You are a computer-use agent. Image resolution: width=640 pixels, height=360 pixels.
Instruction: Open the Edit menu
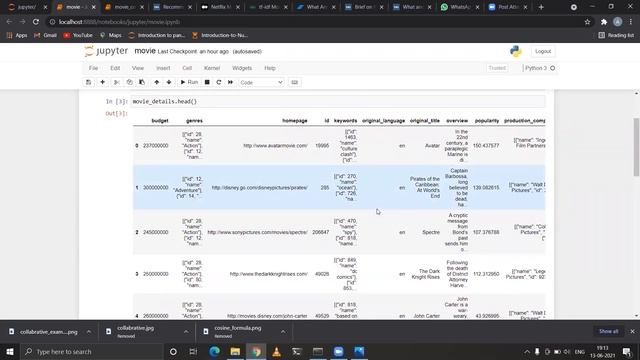coord(115,68)
